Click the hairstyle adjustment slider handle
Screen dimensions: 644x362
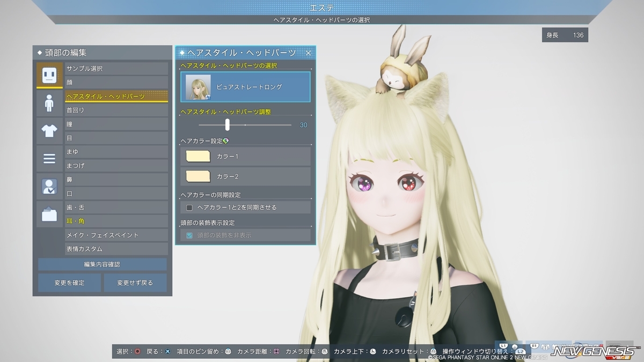[228, 124]
